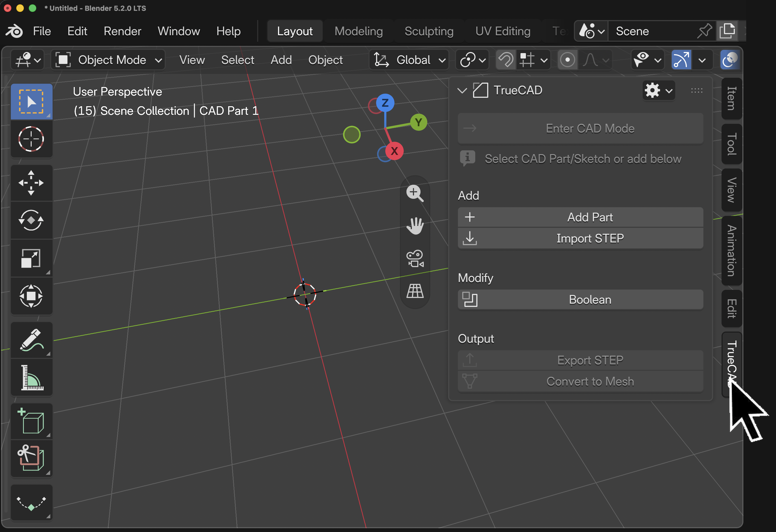Click Import STEP button

[580, 238]
